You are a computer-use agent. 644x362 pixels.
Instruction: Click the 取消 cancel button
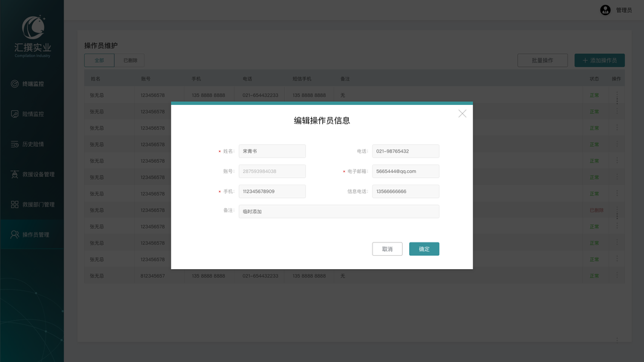click(387, 249)
